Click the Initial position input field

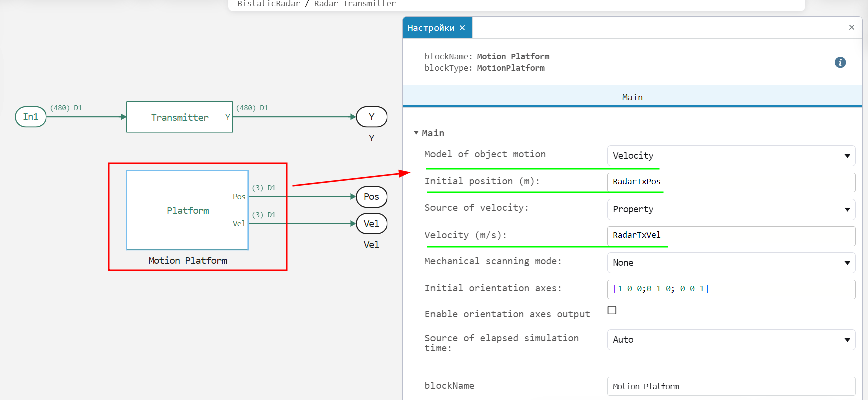point(731,182)
